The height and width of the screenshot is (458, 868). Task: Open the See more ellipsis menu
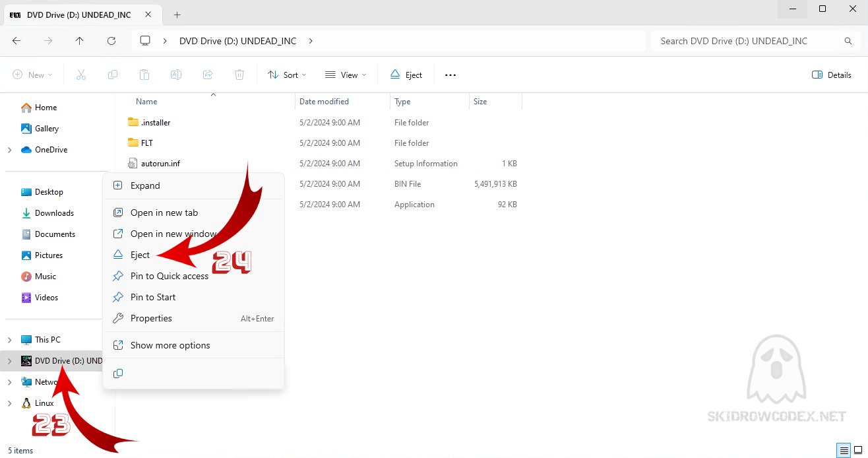[450, 75]
